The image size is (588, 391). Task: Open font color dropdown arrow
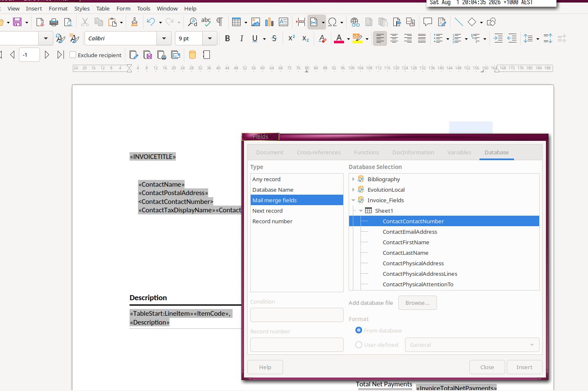pyautogui.click(x=348, y=39)
